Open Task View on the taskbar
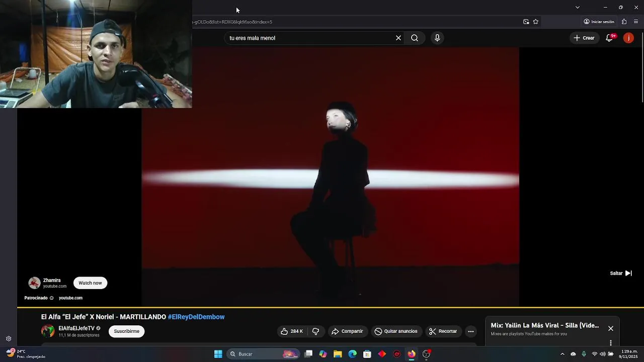Screen dimensions: 644x362 [308, 354]
